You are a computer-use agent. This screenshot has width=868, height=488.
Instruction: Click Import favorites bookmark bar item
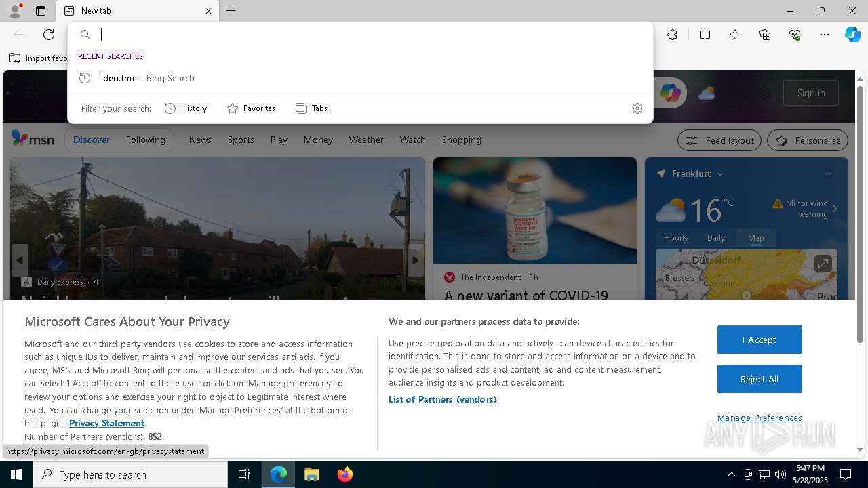pos(39,58)
